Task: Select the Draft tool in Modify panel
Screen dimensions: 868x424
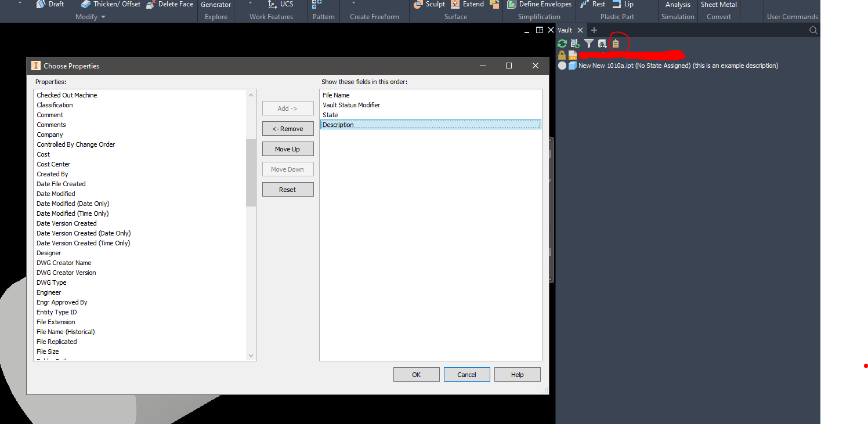Action: pos(50,4)
